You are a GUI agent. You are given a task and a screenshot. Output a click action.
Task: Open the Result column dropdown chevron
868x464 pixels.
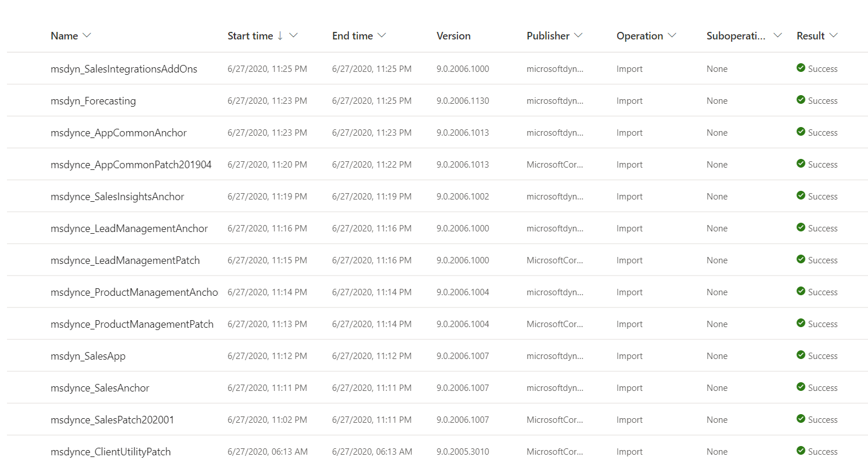click(834, 35)
